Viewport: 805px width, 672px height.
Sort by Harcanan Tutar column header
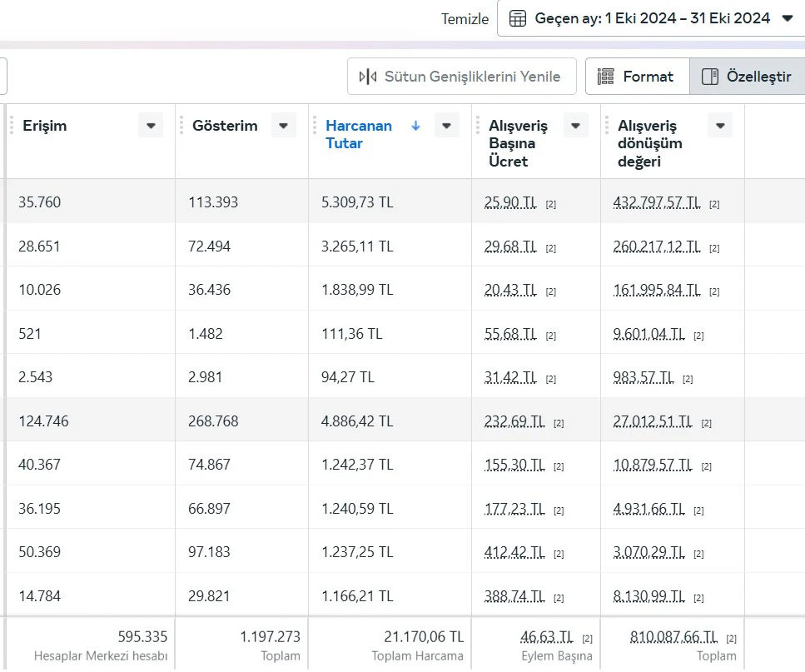pos(358,134)
